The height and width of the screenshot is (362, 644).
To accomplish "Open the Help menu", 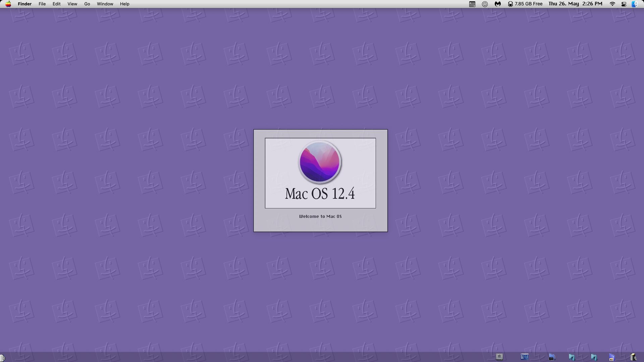I will (124, 4).
